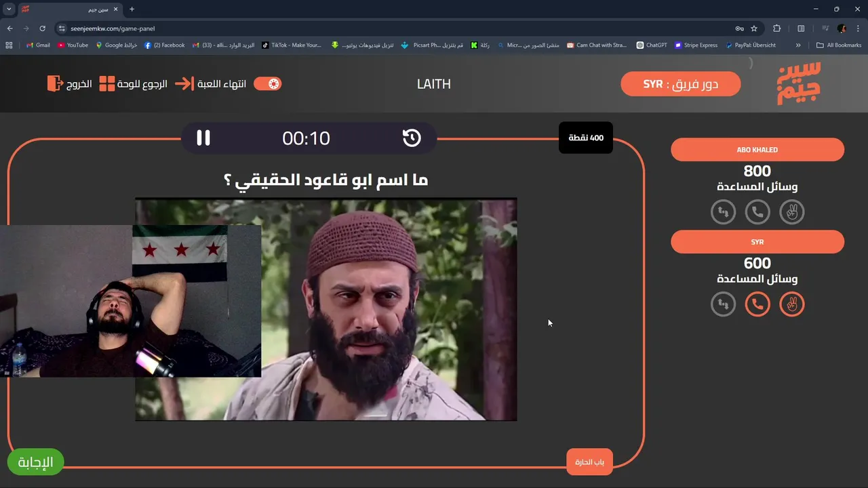868x488 pixels.
Task: Toggle the orange switch next to انتهاء اللعبة
Action: click(267, 83)
